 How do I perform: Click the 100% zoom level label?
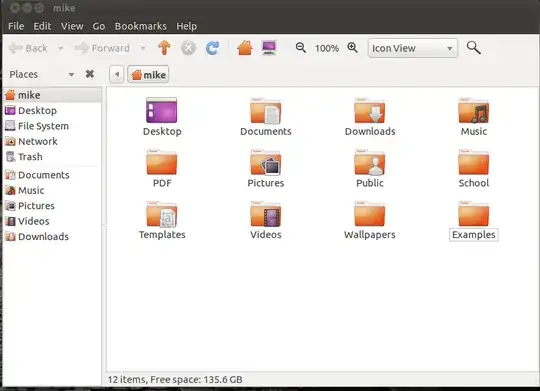coord(327,48)
